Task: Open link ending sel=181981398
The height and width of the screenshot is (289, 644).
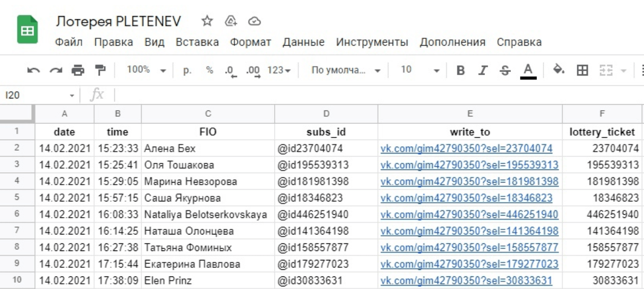Action: pyautogui.click(x=469, y=181)
